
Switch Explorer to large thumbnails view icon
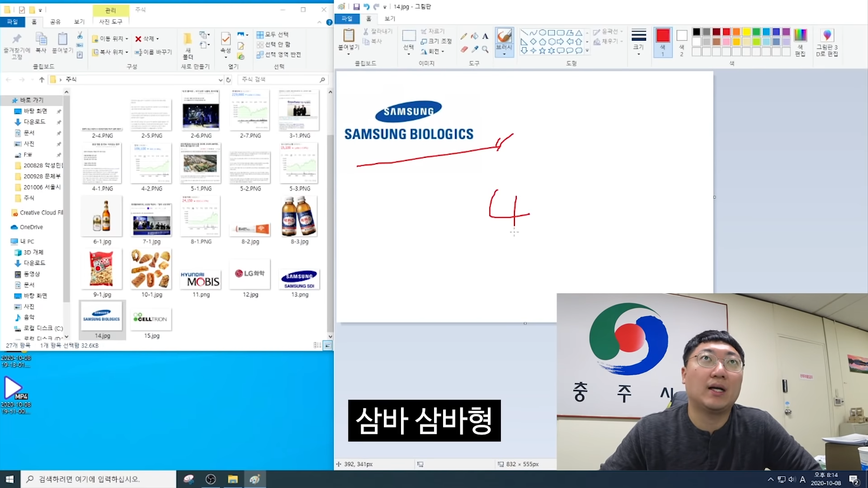[x=328, y=345]
